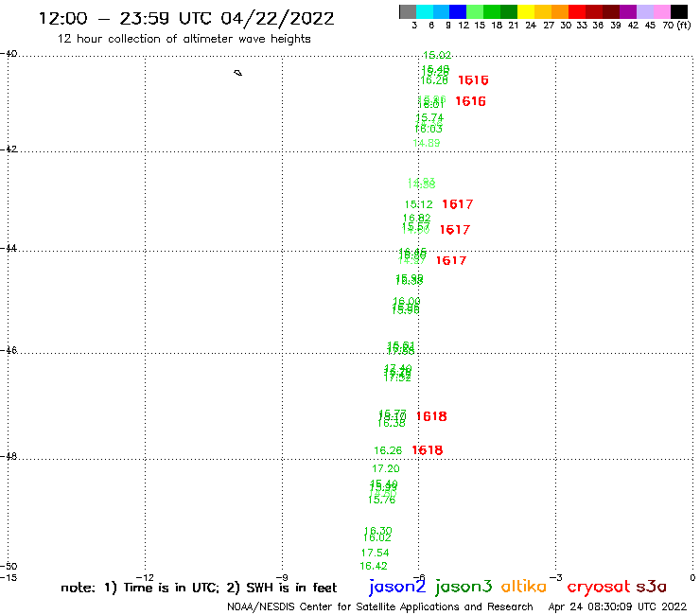
Task: Click the jason2 satellite legend label
Action: coord(397,587)
